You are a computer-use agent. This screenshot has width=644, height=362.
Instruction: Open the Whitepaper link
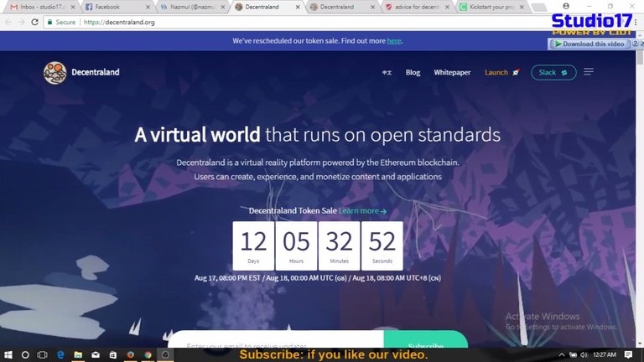452,72
